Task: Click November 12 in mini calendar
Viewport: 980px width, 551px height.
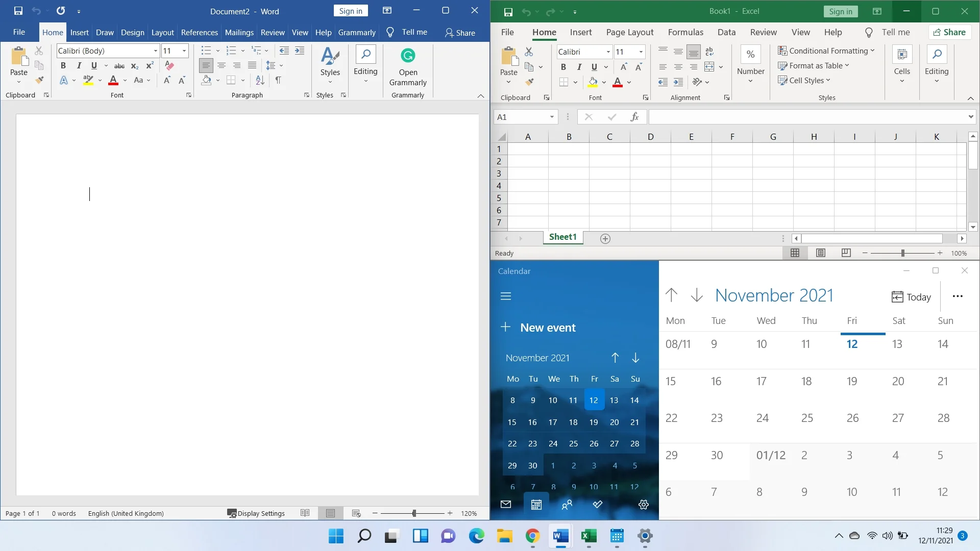Action: (594, 400)
